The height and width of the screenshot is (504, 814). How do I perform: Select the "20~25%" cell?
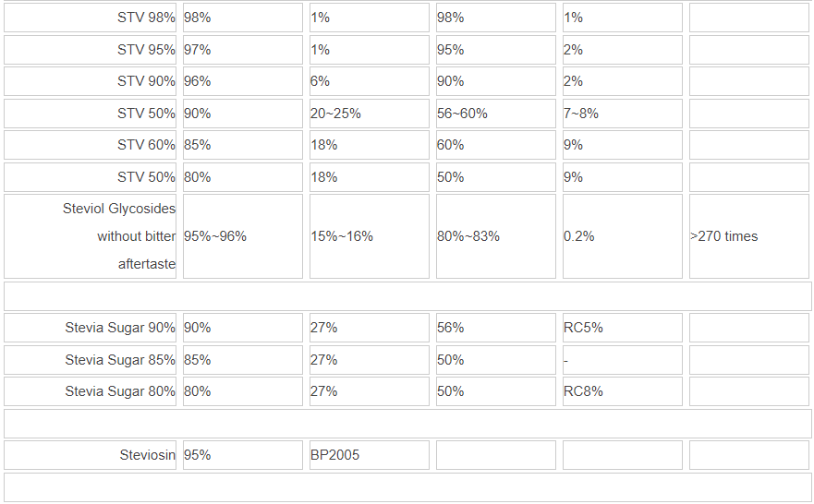coord(335,114)
